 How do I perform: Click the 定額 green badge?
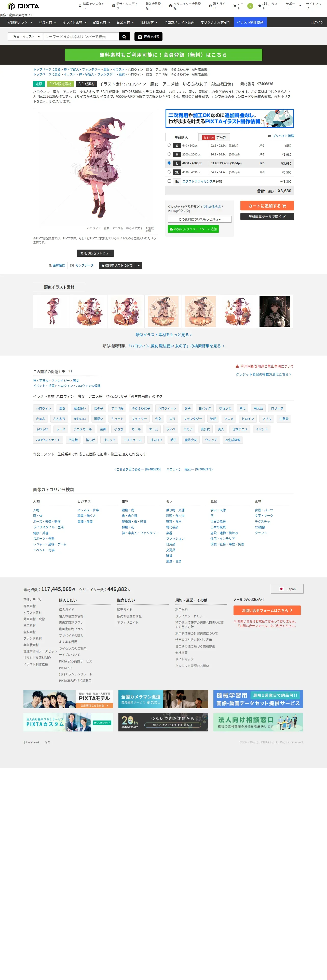[39, 84]
